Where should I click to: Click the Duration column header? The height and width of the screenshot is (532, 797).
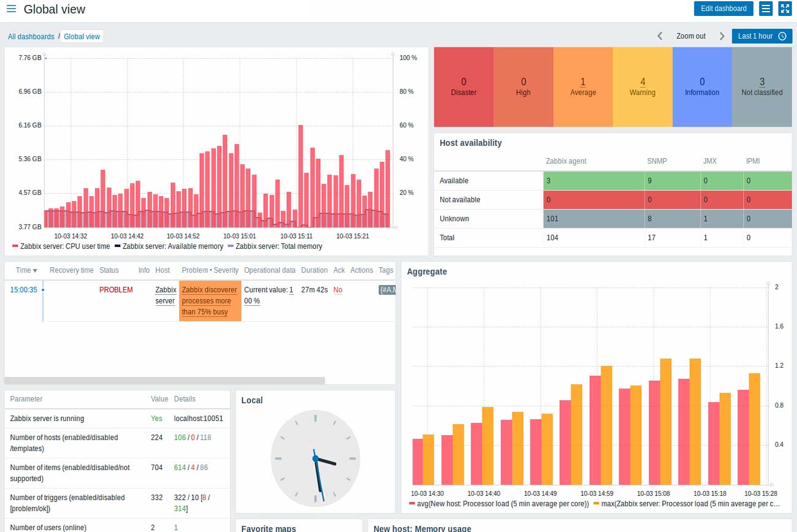tap(315, 270)
